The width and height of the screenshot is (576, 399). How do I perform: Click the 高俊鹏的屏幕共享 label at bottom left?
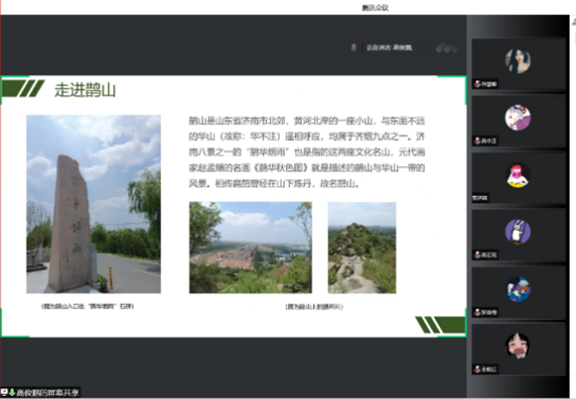click(47, 392)
